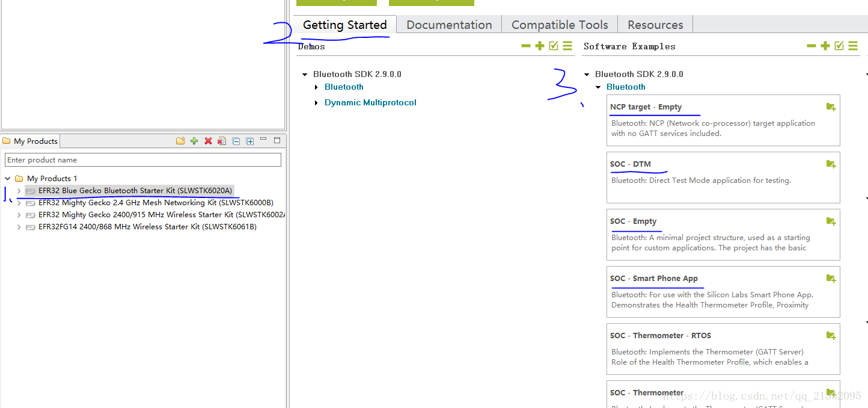
Task: Collapse all in My Products toolbar
Action: [x=236, y=141]
